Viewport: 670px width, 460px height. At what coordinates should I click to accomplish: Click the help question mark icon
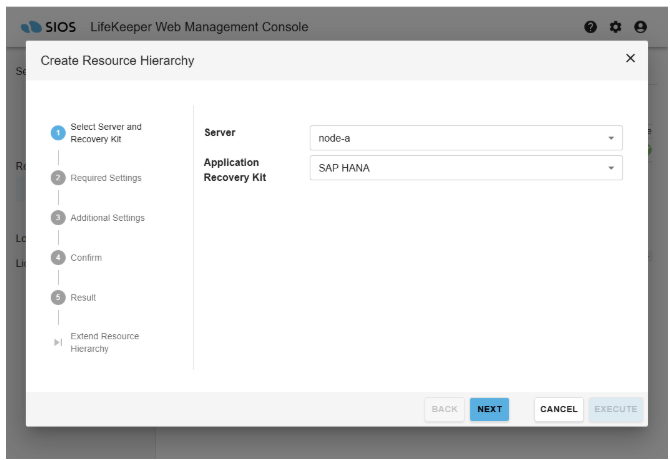(x=590, y=27)
